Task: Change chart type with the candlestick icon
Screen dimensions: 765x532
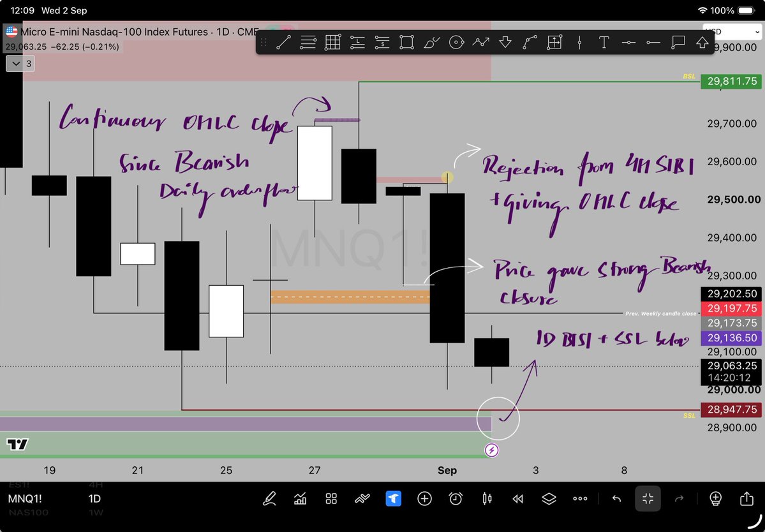Action: coord(487,498)
